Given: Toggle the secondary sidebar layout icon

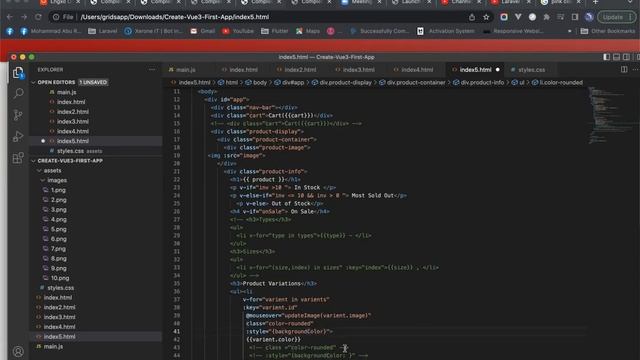Looking at the screenshot, I should pyautogui.click(x=626, y=57).
